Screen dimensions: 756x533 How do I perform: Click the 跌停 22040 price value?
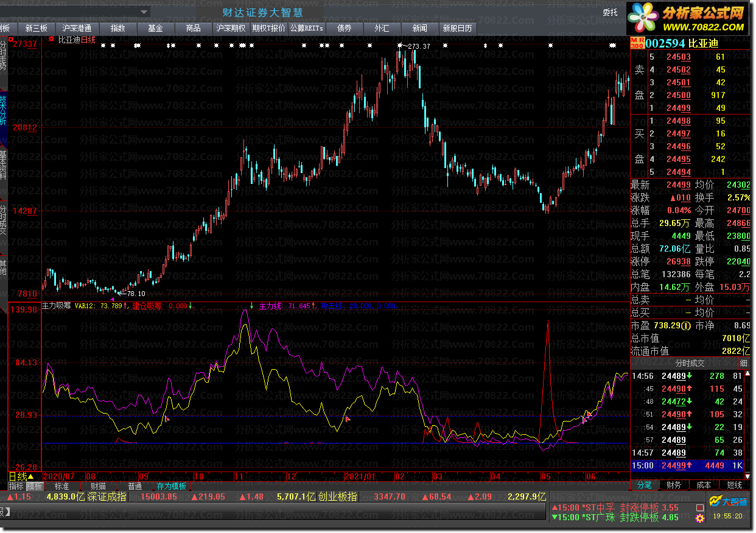click(737, 261)
